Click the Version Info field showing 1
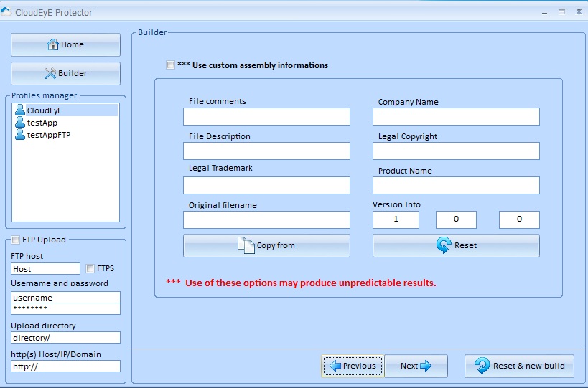 coord(396,219)
